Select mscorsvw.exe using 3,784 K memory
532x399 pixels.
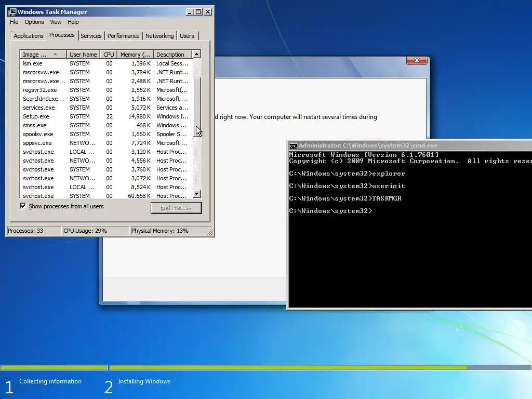point(106,72)
